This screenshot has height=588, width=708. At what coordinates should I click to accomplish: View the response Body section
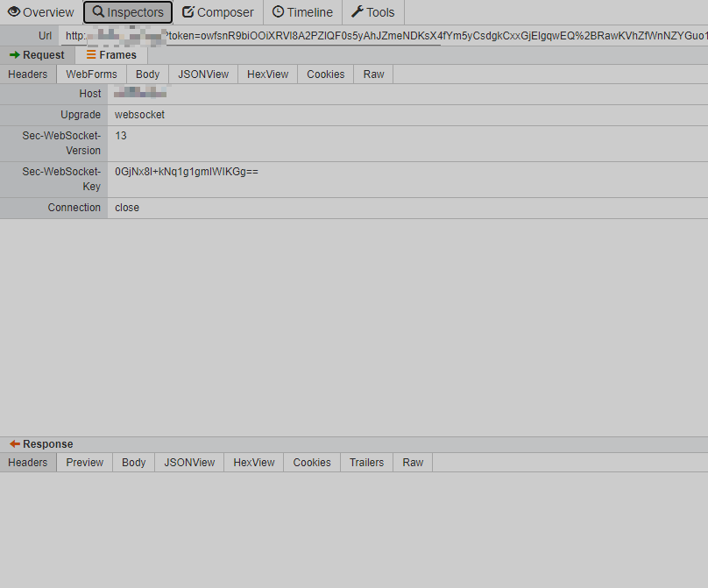coord(133,462)
